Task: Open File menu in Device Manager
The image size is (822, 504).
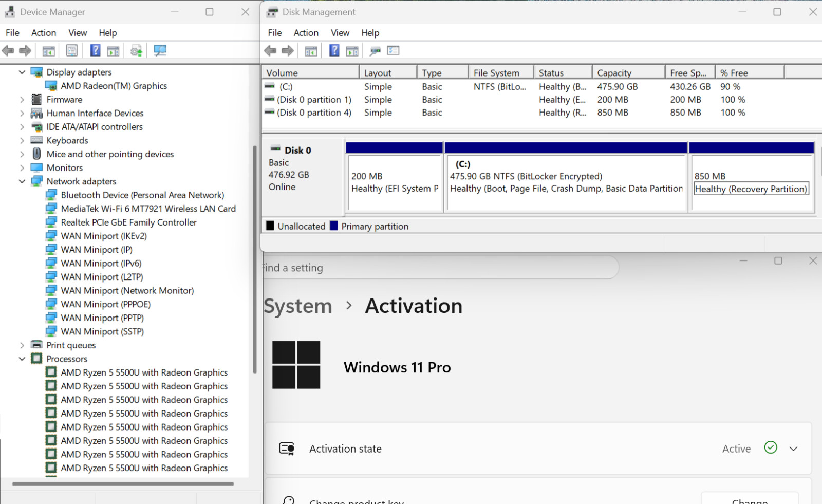Action: pyautogui.click(x=12, y=33)
